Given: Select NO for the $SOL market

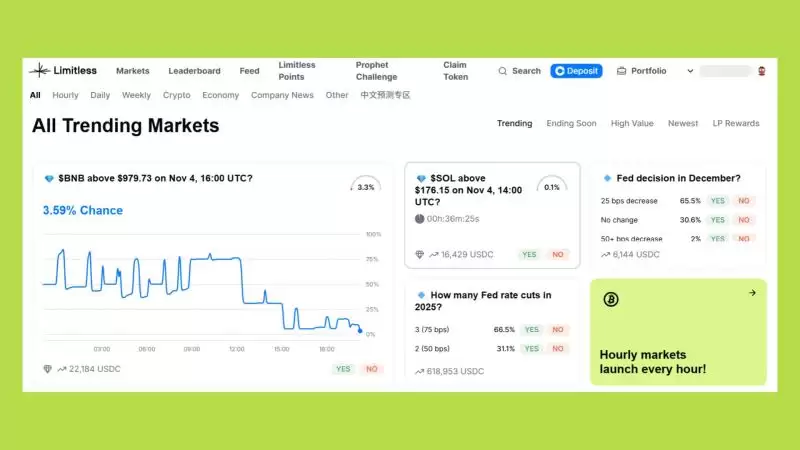Looking at the screenshot, I should pyautogui.click(x=557, y=255).
